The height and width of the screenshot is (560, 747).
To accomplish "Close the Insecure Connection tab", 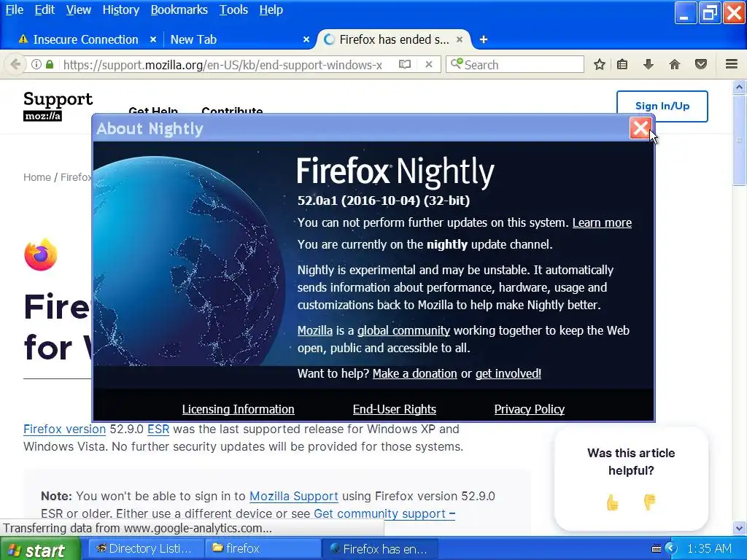I will tap(153, 39).
